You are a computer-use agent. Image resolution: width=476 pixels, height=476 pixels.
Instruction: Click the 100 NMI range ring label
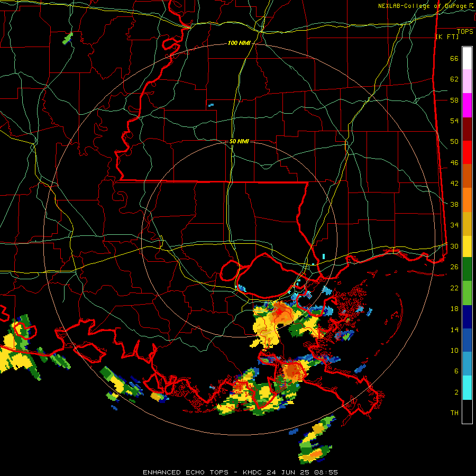tap(239, 43)
